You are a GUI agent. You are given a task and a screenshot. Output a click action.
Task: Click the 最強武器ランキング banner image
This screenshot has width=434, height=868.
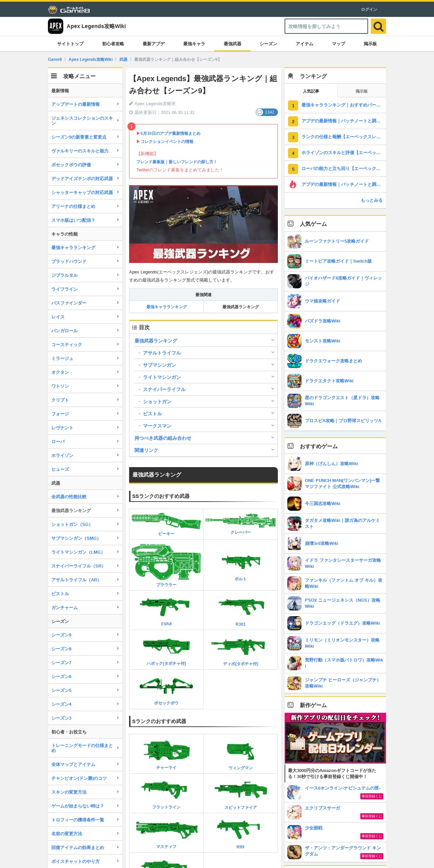(x=203, y=224)
